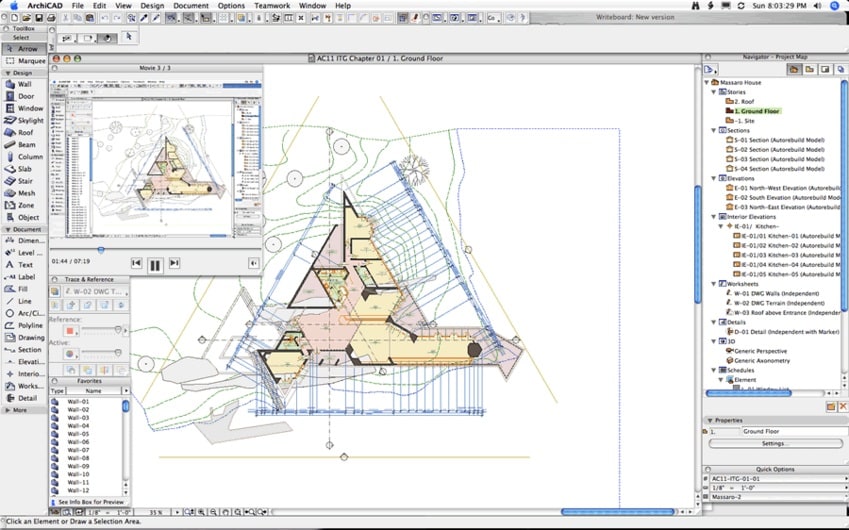Pick the Roof tool
Image resolution: width=849 pixels, height=530 pixels.
pyautogui.click(x=24, y=132)
